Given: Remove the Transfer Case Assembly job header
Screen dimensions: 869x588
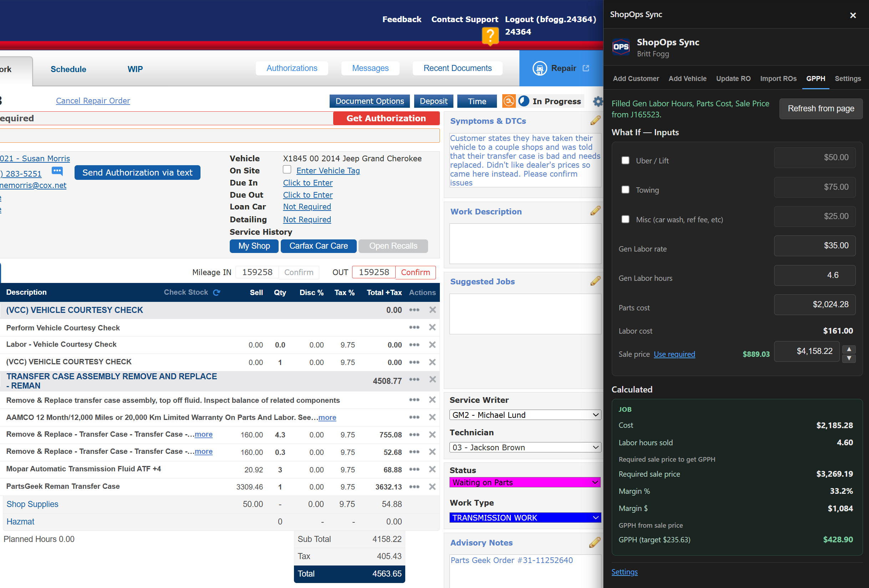Looking at the screenshot, I should pyautogui.click(x=432, y=380).
